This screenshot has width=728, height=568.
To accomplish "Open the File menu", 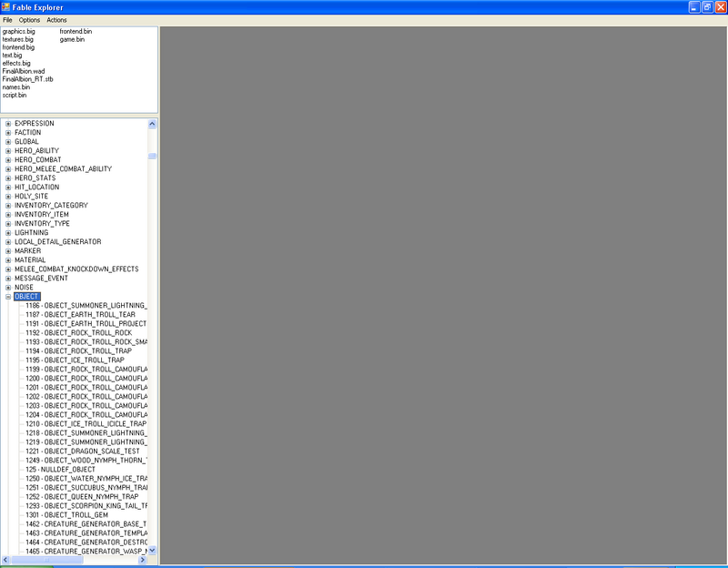I will (x=7, y=20).
